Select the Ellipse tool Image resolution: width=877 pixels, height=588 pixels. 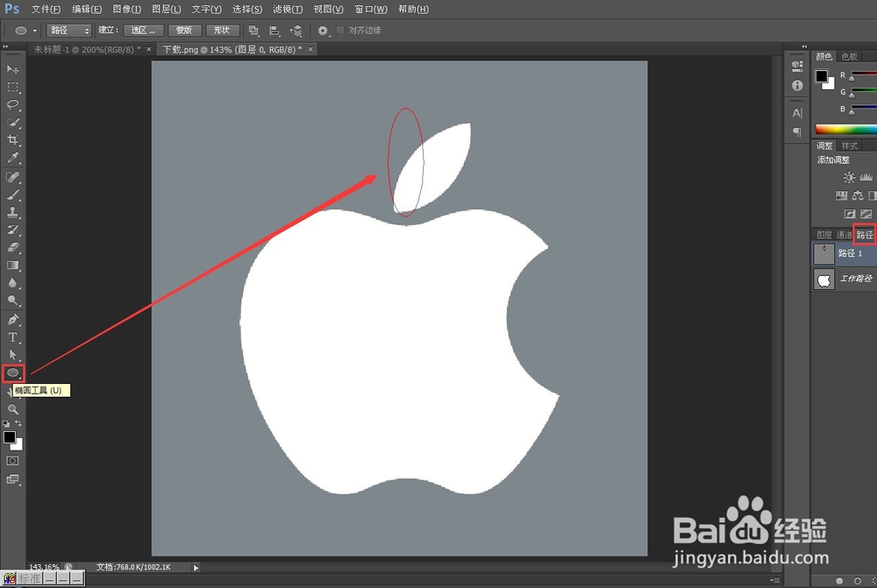click(13, 372)
